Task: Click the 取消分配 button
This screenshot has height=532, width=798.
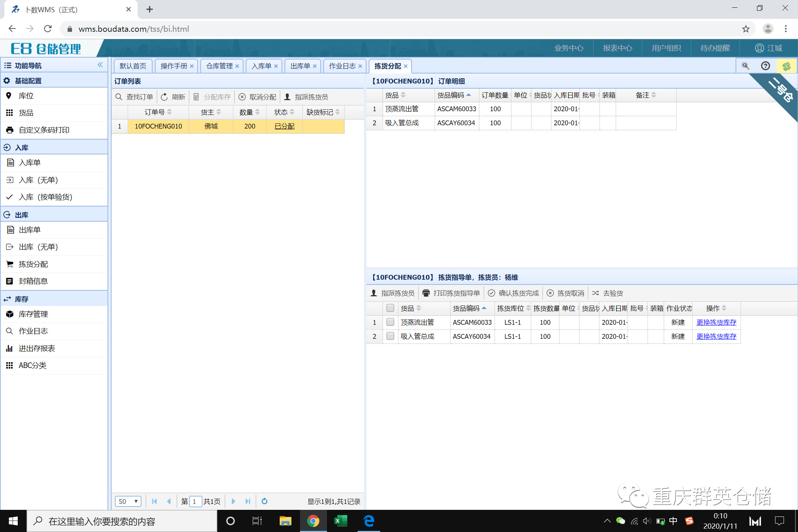Action: tap(258, 97)
